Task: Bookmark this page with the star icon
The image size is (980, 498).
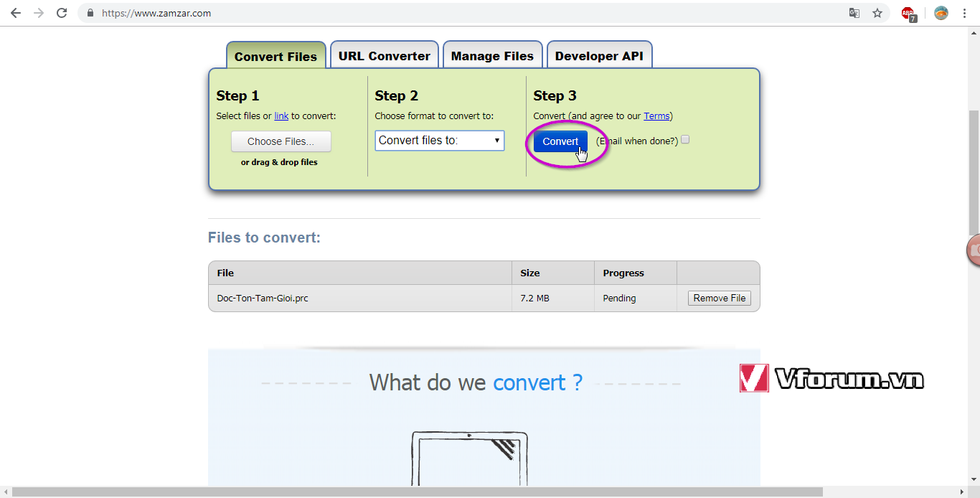Action: pos(877,13)
